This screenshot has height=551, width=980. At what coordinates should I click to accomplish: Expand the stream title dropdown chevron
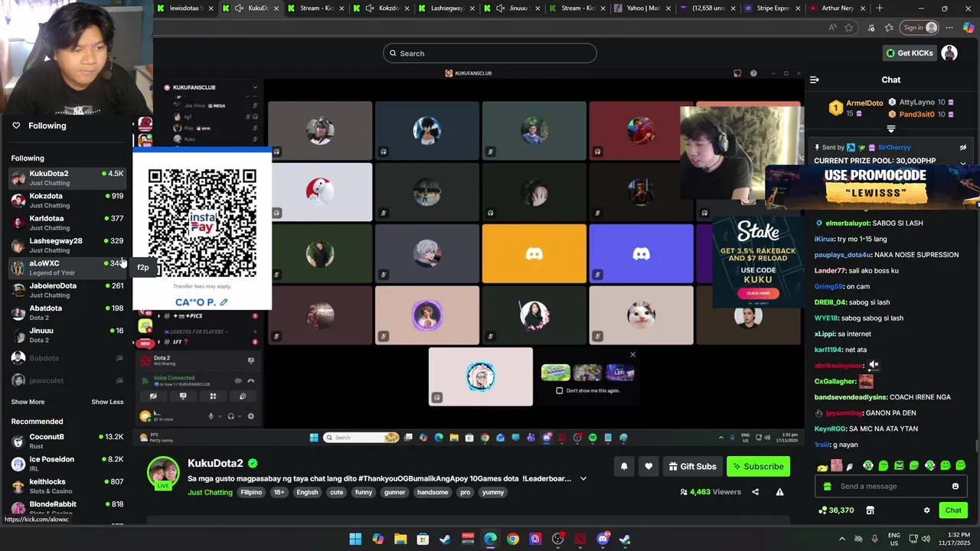[583, 478]
